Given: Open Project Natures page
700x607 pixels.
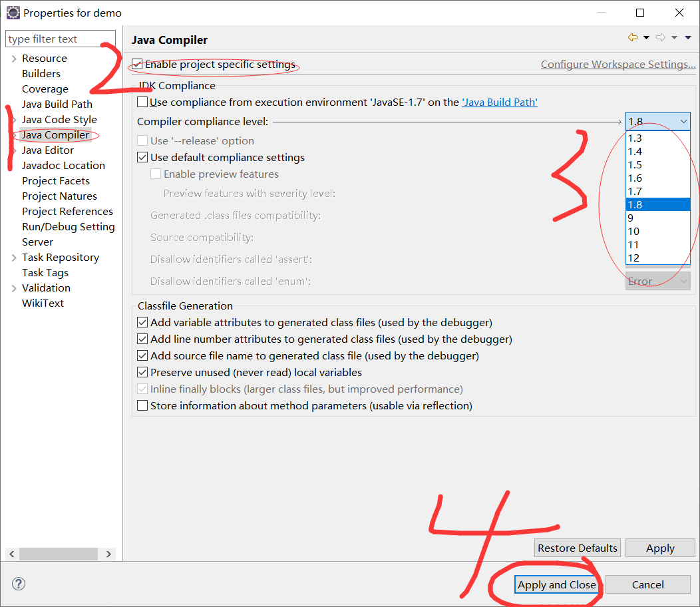Looking at the screenshot, I should [x=59, y=196].
